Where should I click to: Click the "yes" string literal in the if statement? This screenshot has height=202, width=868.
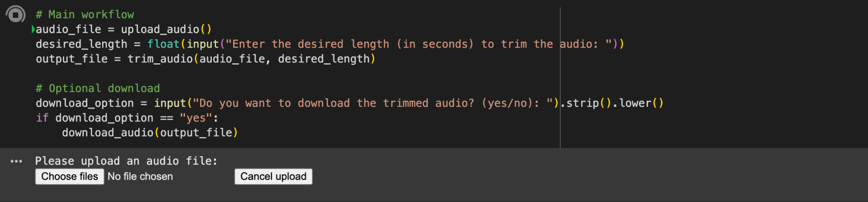pos(195,118)
